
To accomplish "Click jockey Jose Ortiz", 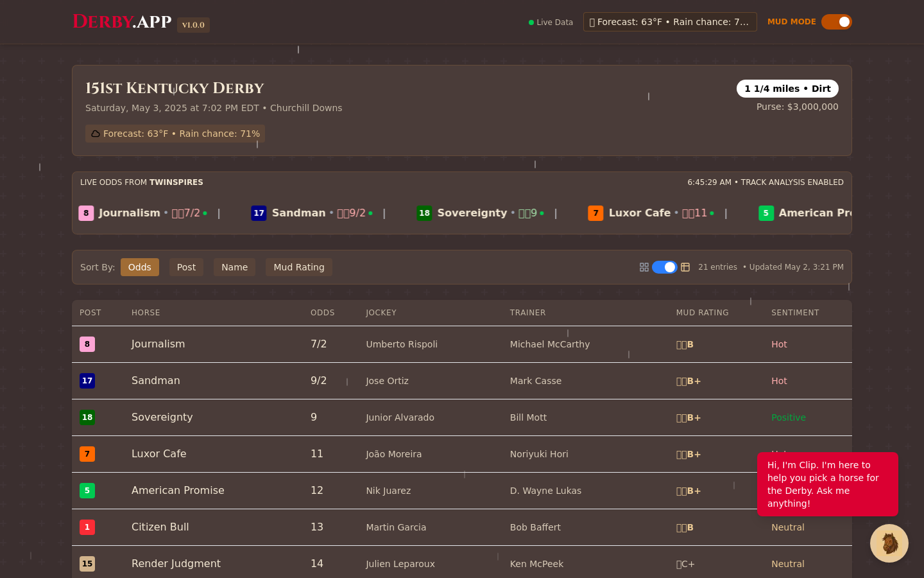I will [387, 381].
